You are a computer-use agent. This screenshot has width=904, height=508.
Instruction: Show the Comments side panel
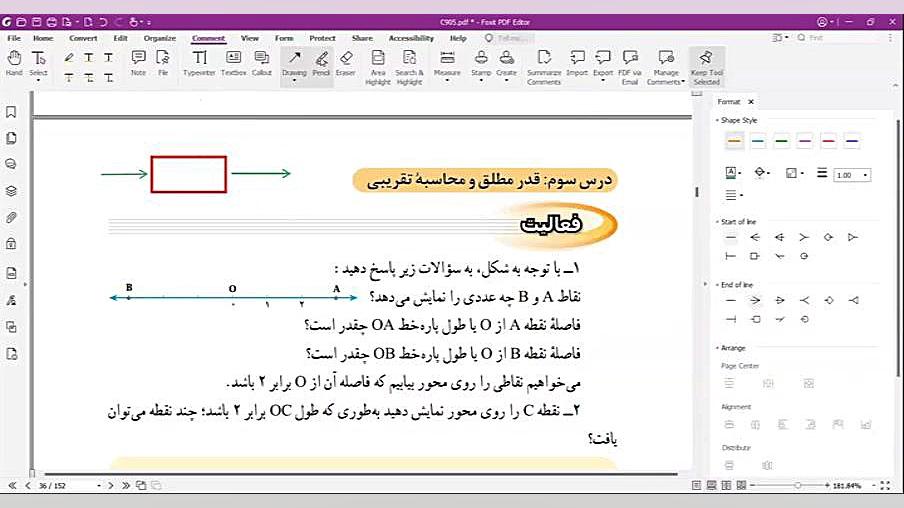click(11, 164)
